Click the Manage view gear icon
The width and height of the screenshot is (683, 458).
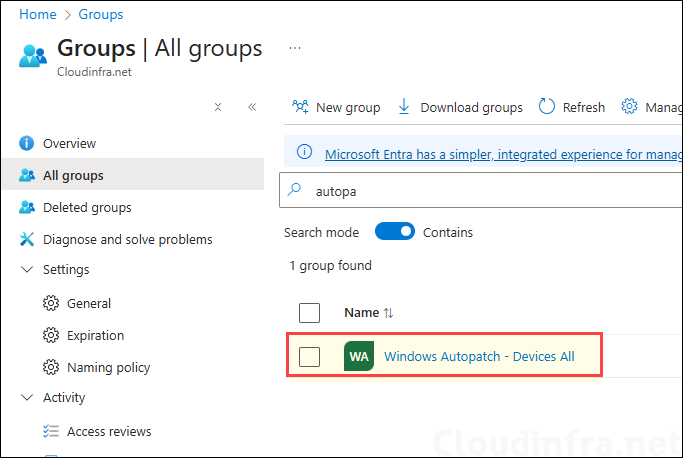630,107
